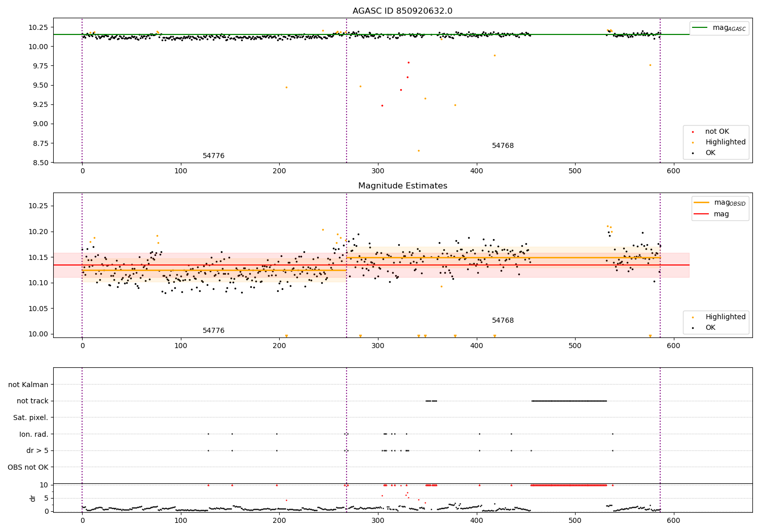Click observation label 54776 in Magnitude Estimates plot
The height and width of the screenshot is (532, 760).
[x=213, y=331]
